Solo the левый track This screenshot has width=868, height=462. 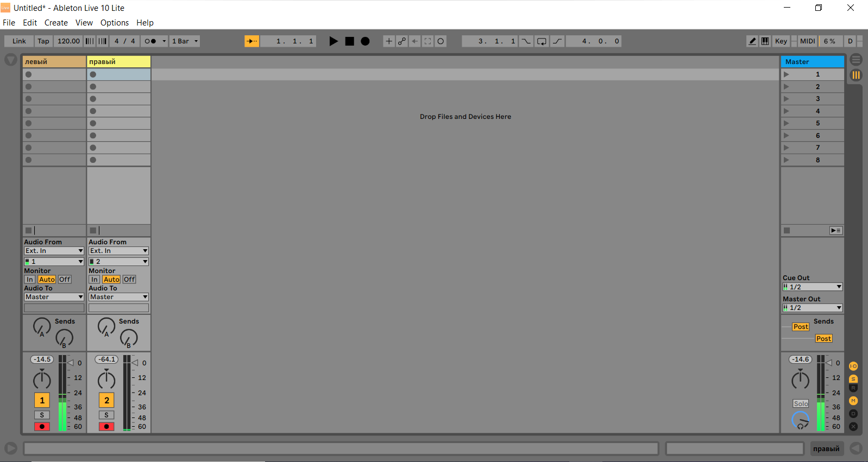(x=42, y=415)
